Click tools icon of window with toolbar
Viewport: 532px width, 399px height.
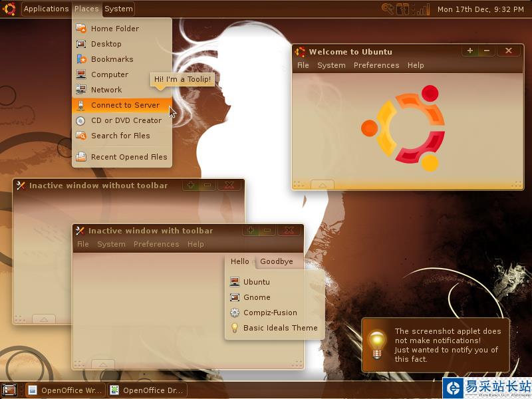80,231
